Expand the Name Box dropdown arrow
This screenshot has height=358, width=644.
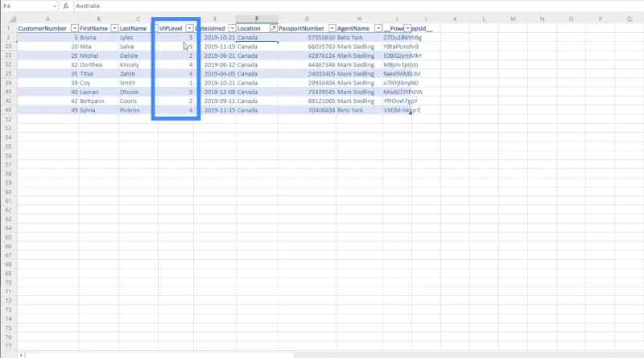point(55,6)
